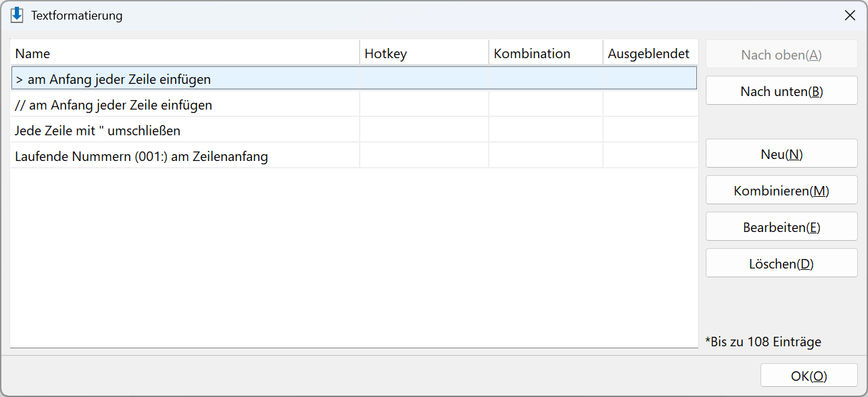Delete entry with Löschen(D) button
The height and width of the screenshot is (397, 868).
pos(781,264)
